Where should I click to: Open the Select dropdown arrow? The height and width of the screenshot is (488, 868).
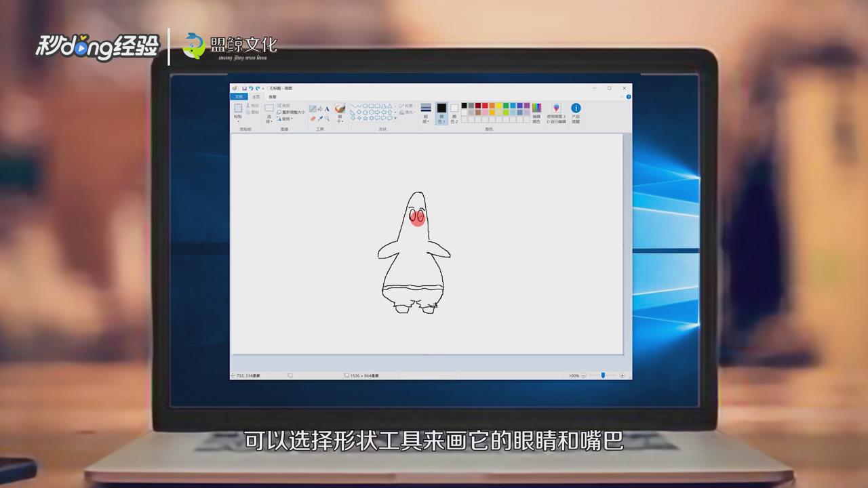[x=272, y=121]
